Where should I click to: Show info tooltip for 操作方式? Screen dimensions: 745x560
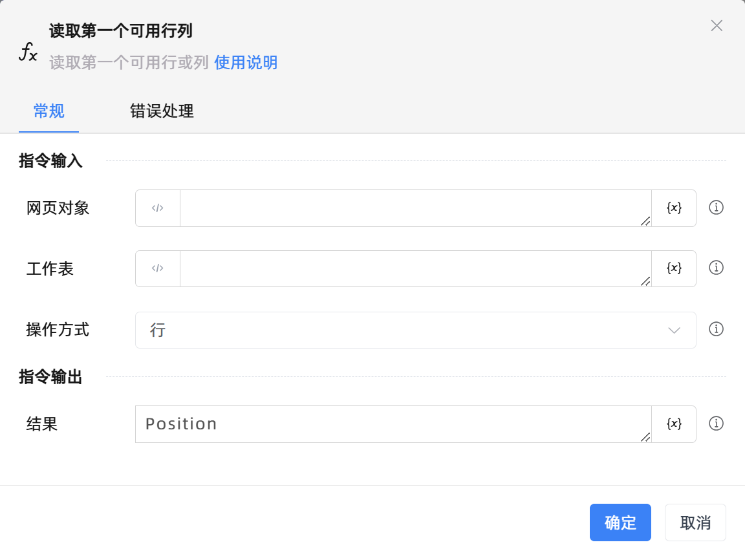(x=716, y=329)
